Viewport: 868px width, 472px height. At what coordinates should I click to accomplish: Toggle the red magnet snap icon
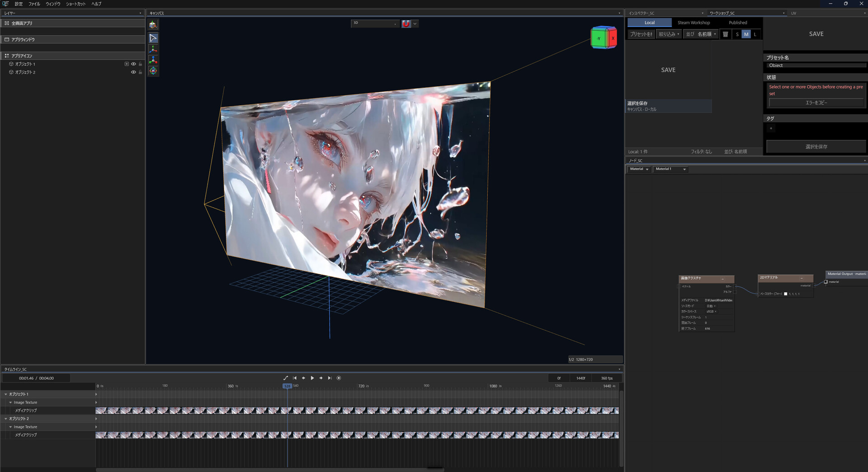pos(406,23)
